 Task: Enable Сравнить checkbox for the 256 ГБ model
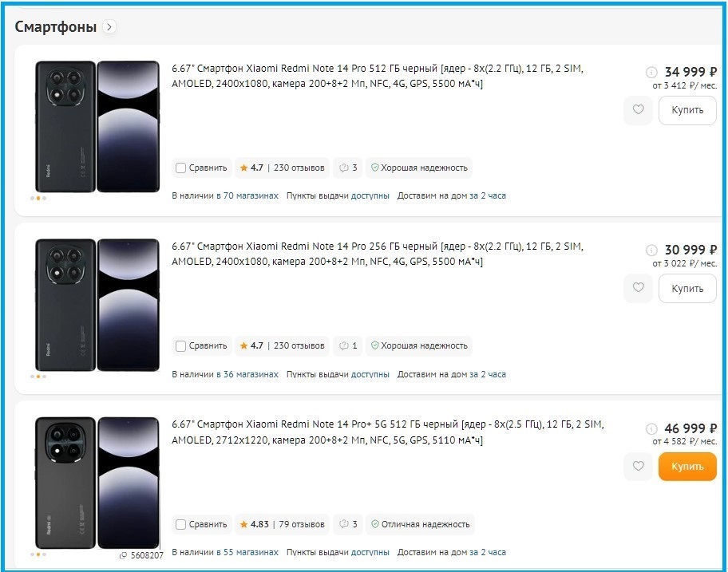pos(181,346)
